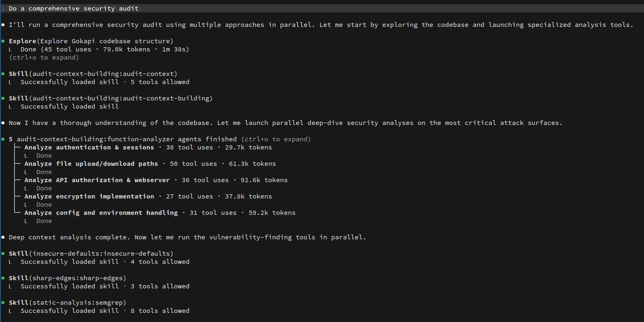This screenshot has width=644, height=322.
Task: Click the prompt chevron at the top input line
Action: click(x=3, y=8)
